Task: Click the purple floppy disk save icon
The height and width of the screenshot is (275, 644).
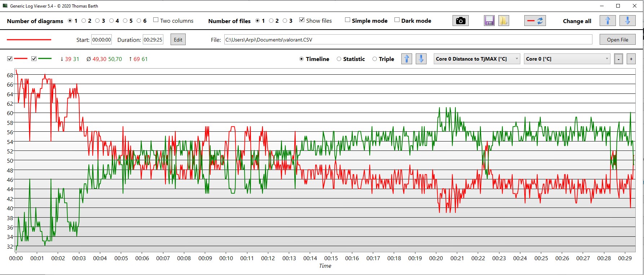Action: point(489,21)
